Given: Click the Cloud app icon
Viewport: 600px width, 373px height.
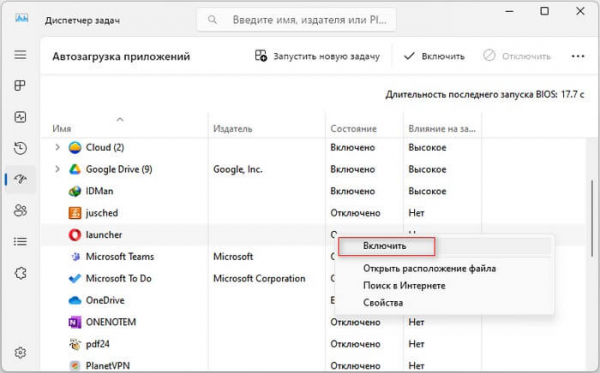Looking at the screenshot, I should point(75,147).
